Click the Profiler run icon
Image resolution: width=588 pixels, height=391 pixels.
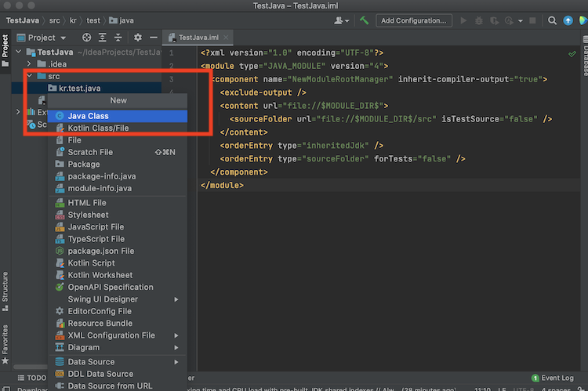(x=510, y=20)
